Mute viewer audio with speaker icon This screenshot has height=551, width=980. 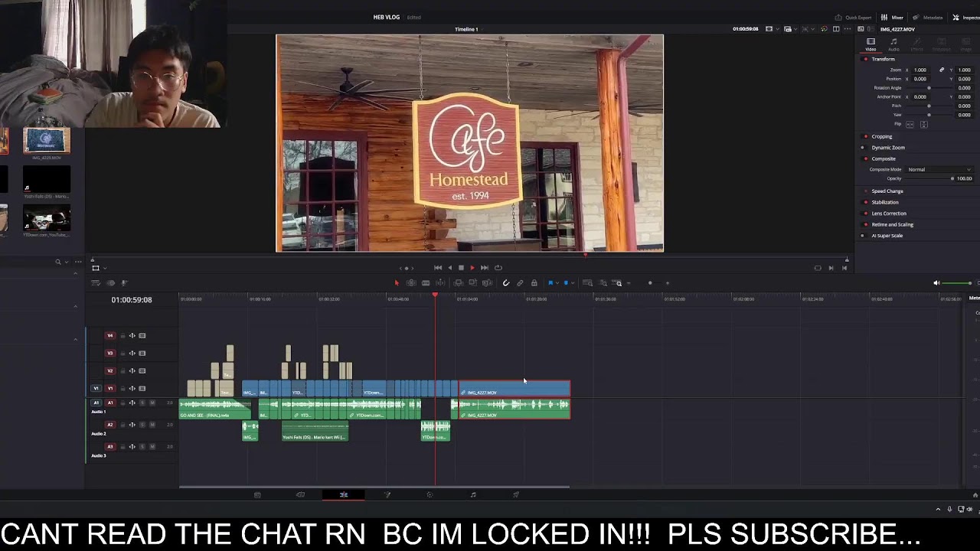tap(936, 283)
